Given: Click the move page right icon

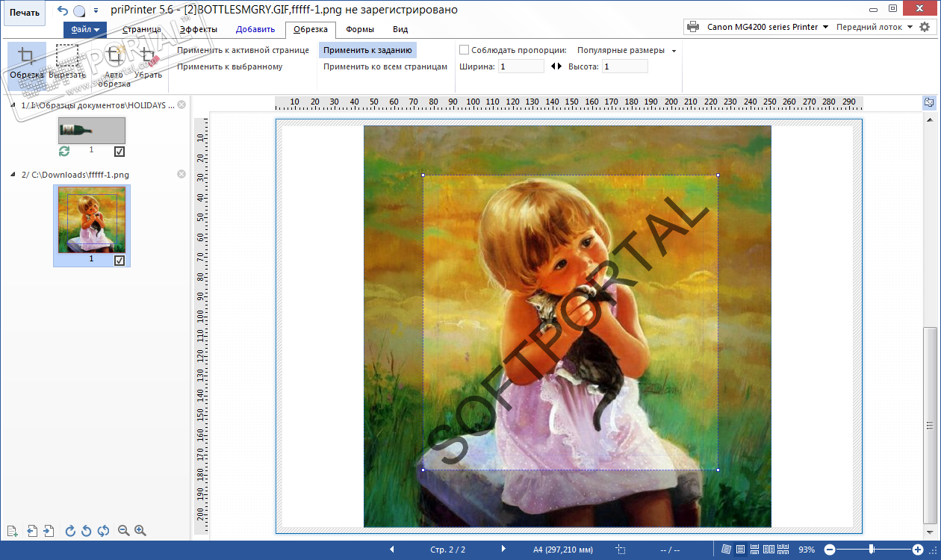Looking at the screenshot, I should click(x=49, y=531).
